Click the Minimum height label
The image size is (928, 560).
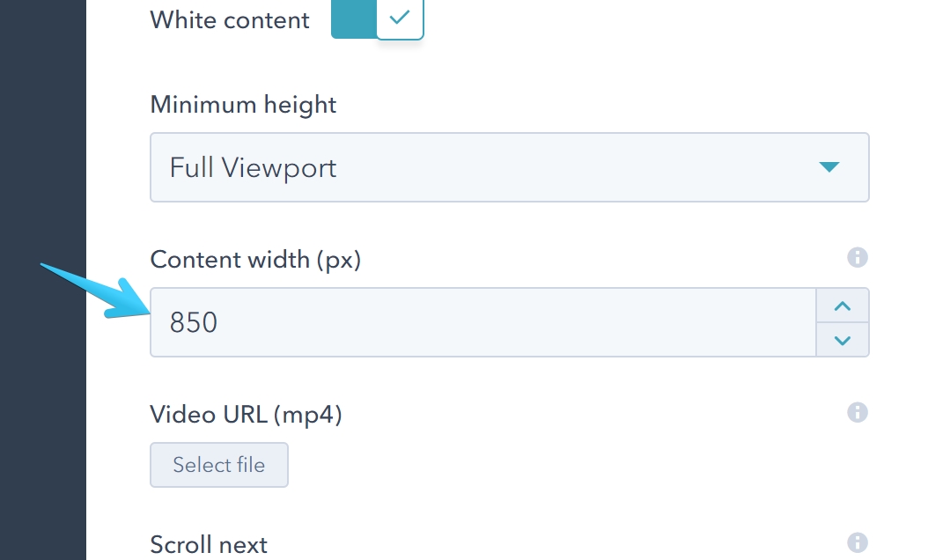(x=243, y=105)
